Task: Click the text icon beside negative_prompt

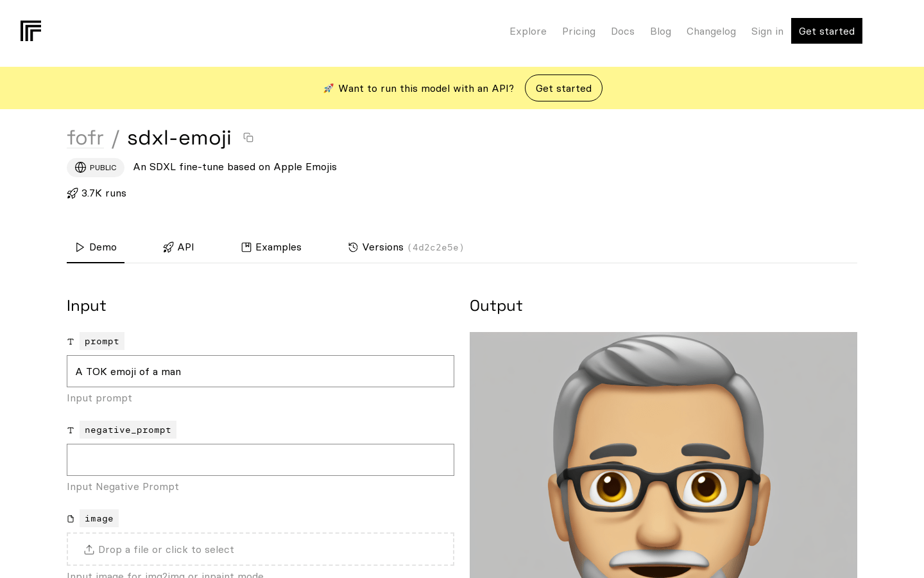Action: (71, 430)
